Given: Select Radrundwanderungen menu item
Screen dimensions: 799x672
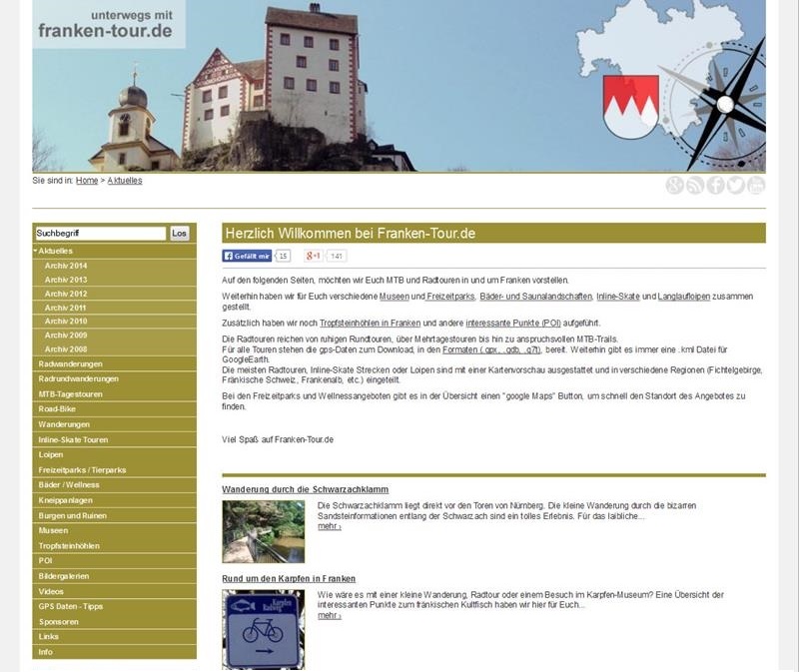Looking at the screenshot, I should (114, 378).
